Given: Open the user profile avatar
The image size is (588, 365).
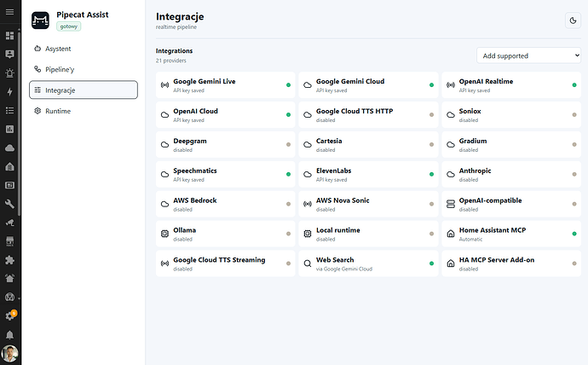Looking at the screenshot, I should 9,354.
